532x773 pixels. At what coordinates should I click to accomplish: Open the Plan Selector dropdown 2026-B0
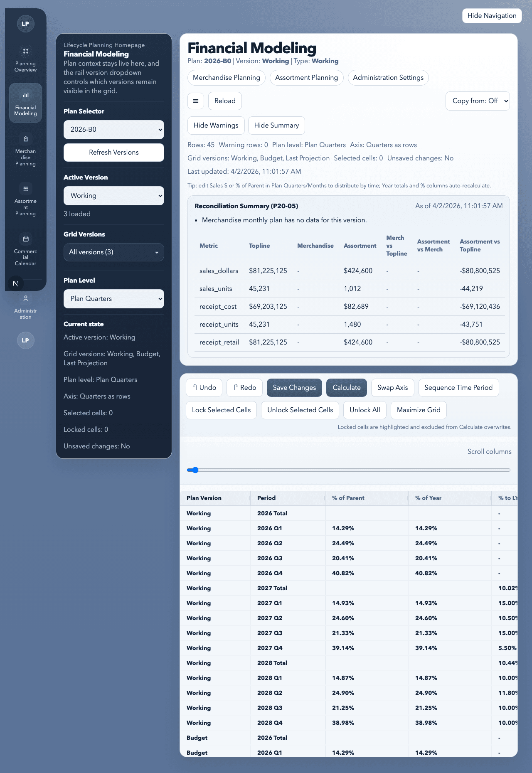(114, 130)
